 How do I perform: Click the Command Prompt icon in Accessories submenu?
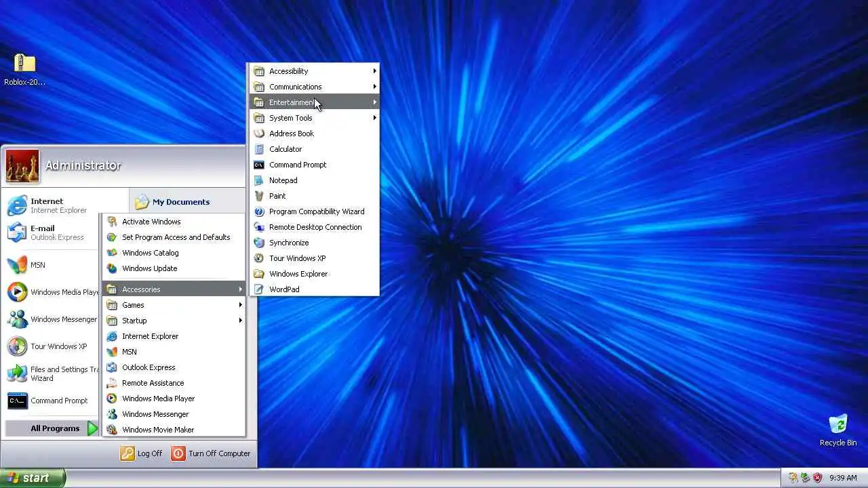[258, 165]
